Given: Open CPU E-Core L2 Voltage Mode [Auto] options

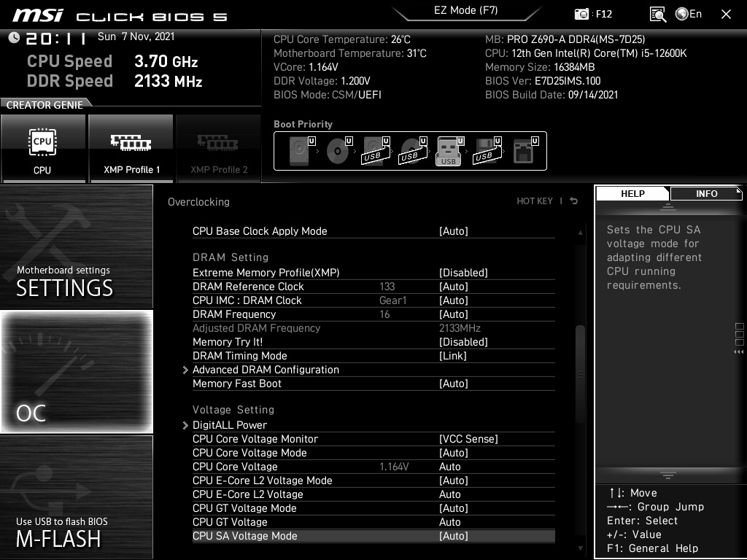Looking at the screenshot, I should coord(373,480).
